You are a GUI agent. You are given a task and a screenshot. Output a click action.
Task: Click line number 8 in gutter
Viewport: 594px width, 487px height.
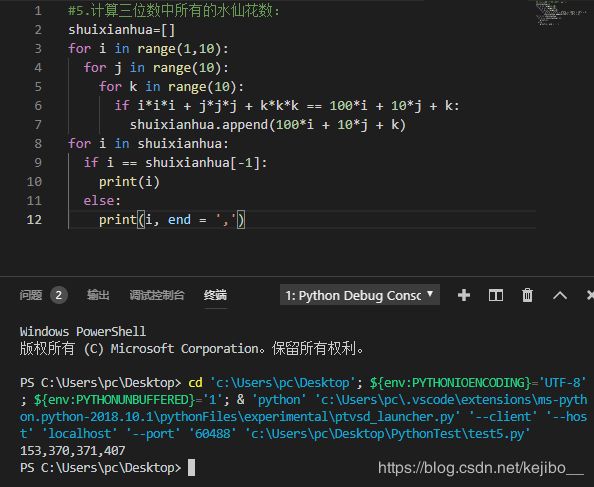(x=38, y=144)
